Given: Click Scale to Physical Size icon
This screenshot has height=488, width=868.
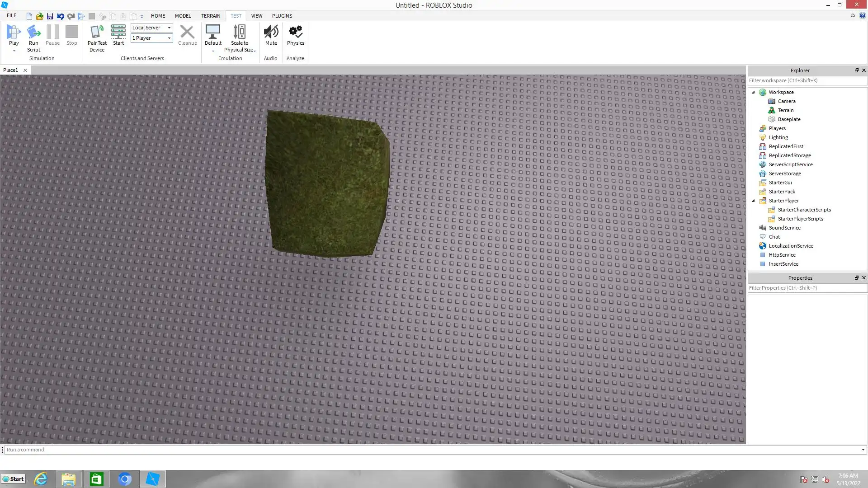Looking at the screenshot, I should pyautogui.click(x=239, y=33).
